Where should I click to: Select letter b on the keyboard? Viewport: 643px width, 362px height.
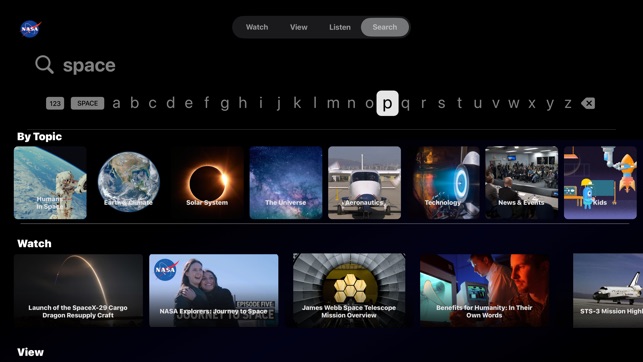135,103
